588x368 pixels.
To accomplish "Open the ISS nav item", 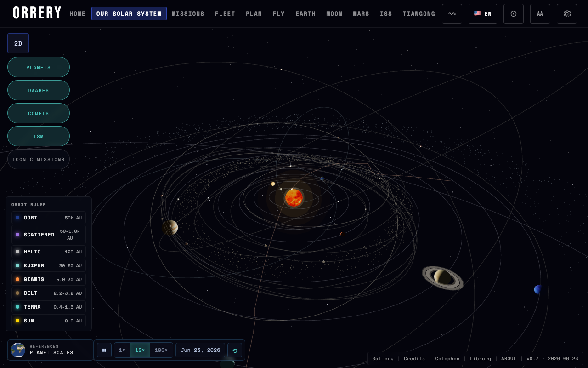I will pyautogui.click(x=386, y=14).
